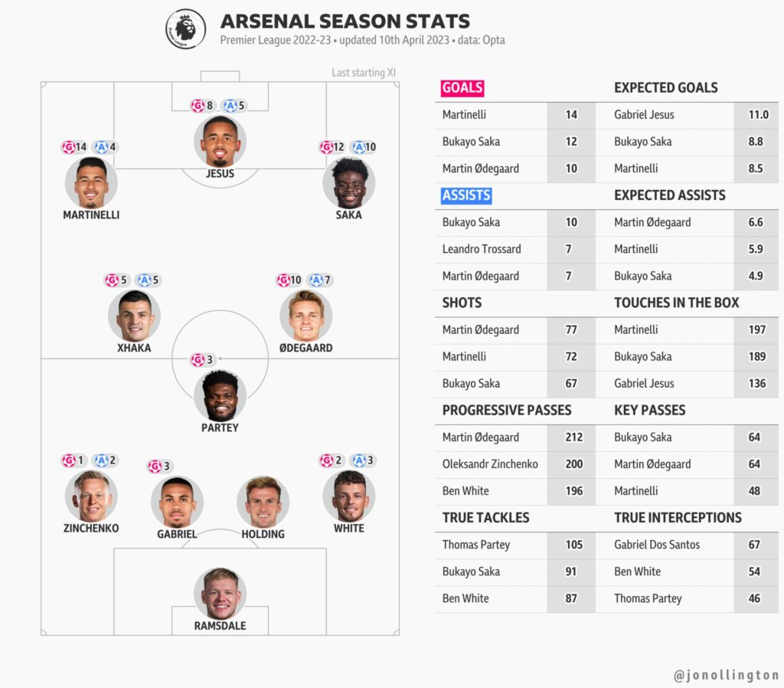
Task: Click the @jonollington credit handle
Action: pyautogui.click(x=726, y=675)
